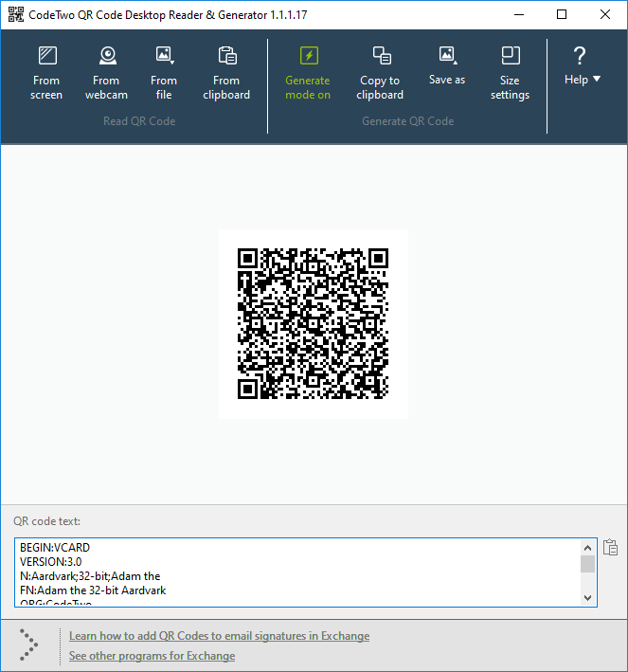Click the text box scroll down arrow

[x=587, y=597]
